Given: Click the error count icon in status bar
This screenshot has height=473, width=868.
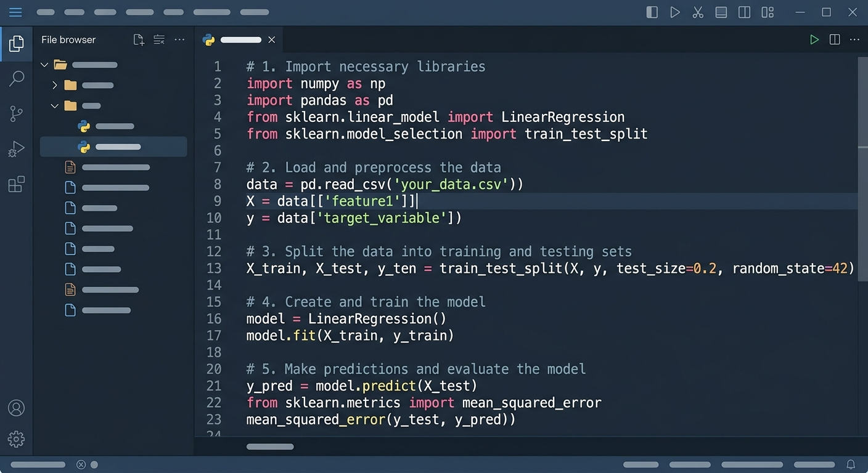Looking at the screenshot, I should pyautogui.click(x=81, y=464).
